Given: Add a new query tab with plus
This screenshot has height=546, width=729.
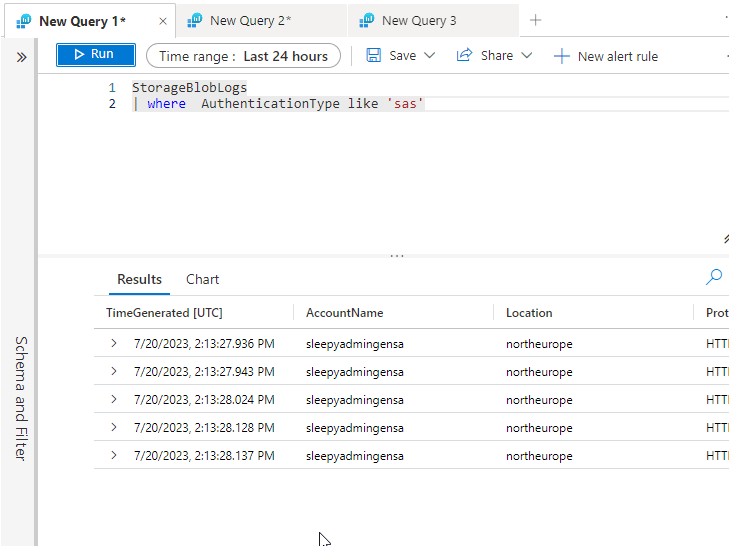Looking at the screenshot, I should 536,20.
